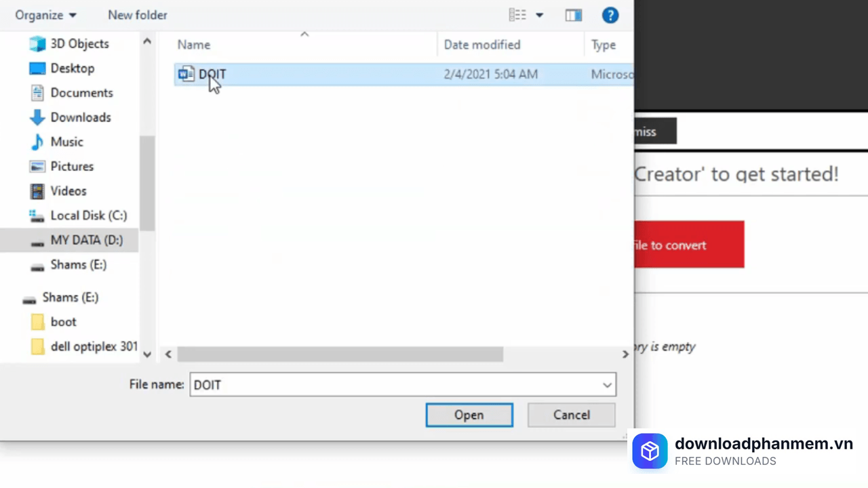Select Local Disk (C:) drive
Screen dimensions: 868x488
(88, 216)
